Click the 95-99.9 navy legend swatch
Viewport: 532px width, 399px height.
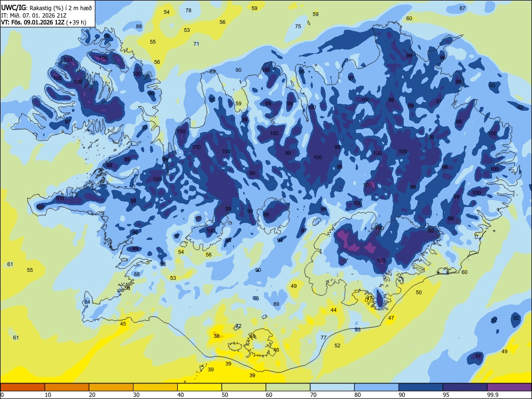tap(465, 387)
